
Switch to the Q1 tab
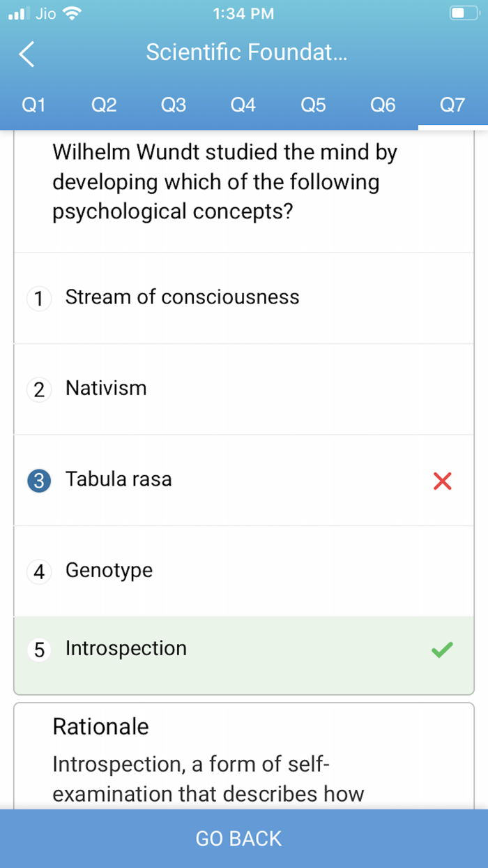click(x=34, y=105)
